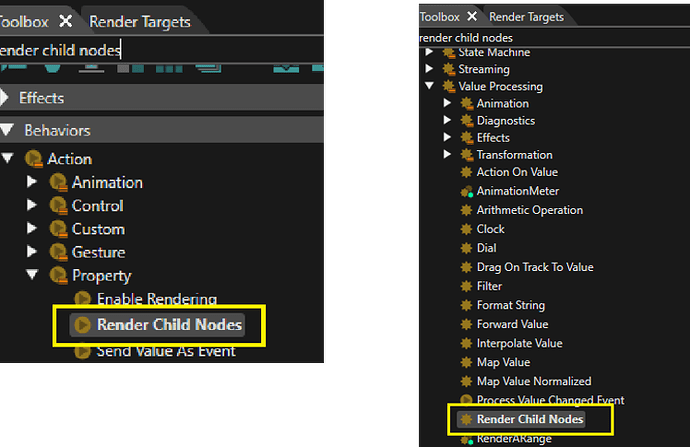Collapse the Behaviors section in left toolbox

tap(7, 130)
